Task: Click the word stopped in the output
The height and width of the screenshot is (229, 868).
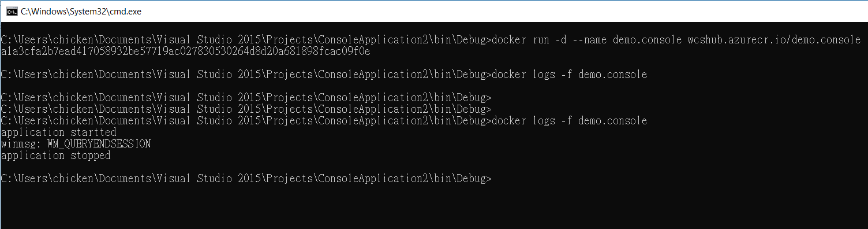Action: pyautogui.click(x=90, y=156)
